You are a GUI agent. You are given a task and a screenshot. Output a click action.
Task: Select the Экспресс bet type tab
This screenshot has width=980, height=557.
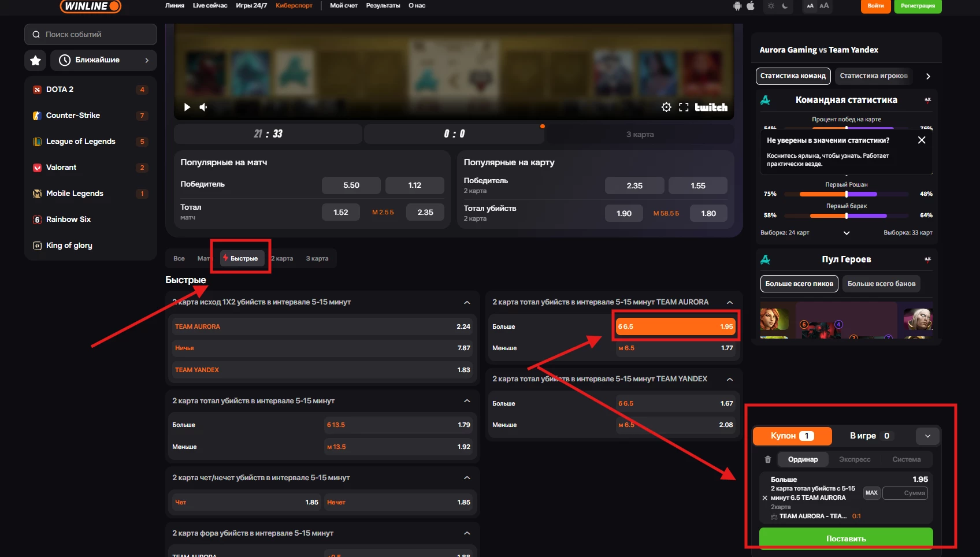[x=855, y=459]
